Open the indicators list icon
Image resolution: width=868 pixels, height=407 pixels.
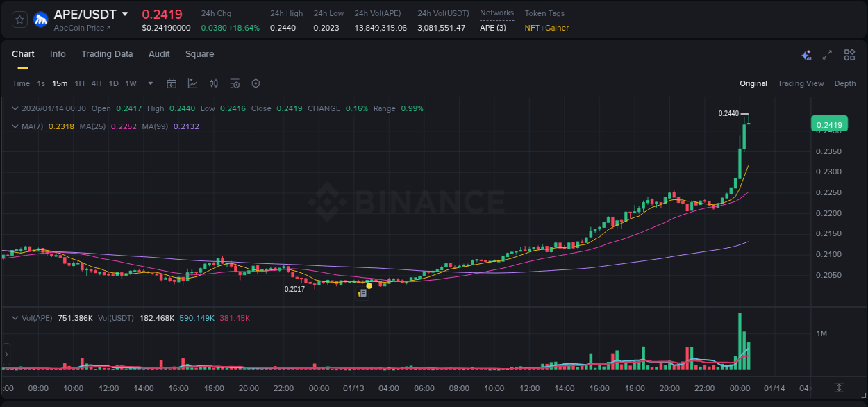235,83
